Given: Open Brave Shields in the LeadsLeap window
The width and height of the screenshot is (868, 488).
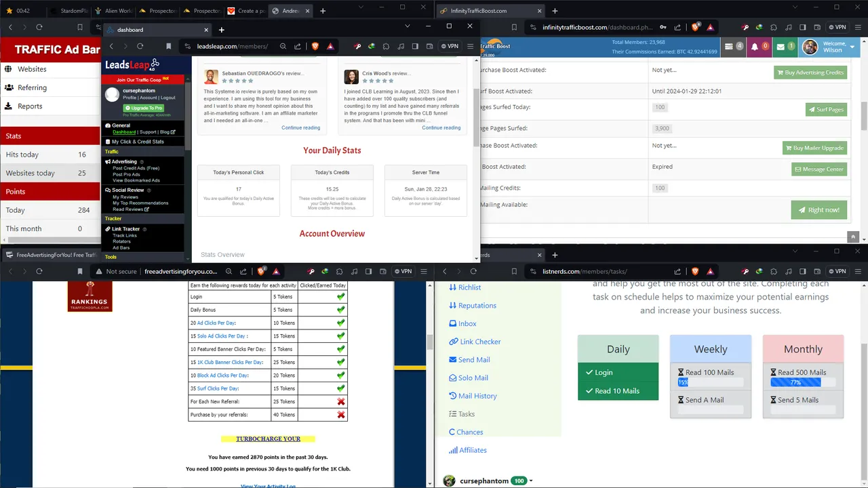Looking at the screenshot, I should (315, 46).
